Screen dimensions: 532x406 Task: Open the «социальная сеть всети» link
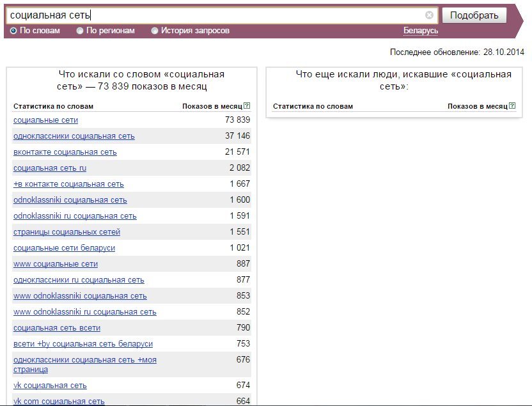pyautogui.click(x=56, y=328)
